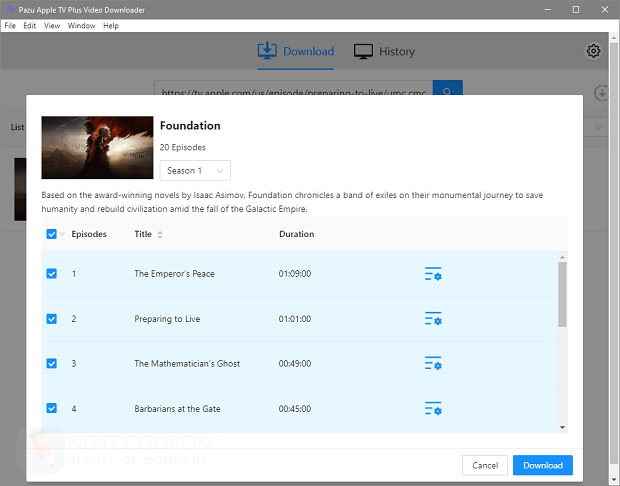The width and height of the screenshot is (620, 486).
Task: Open the View menu
Action: (x=52, y=26)
